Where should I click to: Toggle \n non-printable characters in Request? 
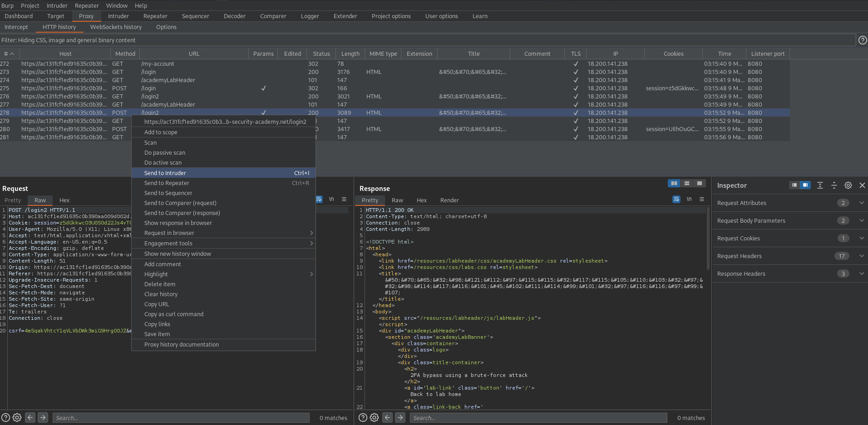point(331,199)
